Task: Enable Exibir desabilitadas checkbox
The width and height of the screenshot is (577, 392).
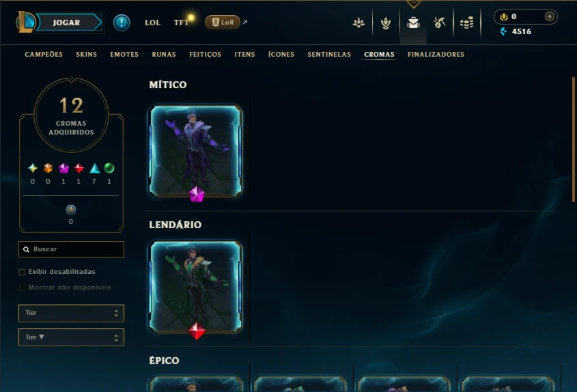Action: tap(22, 272)
